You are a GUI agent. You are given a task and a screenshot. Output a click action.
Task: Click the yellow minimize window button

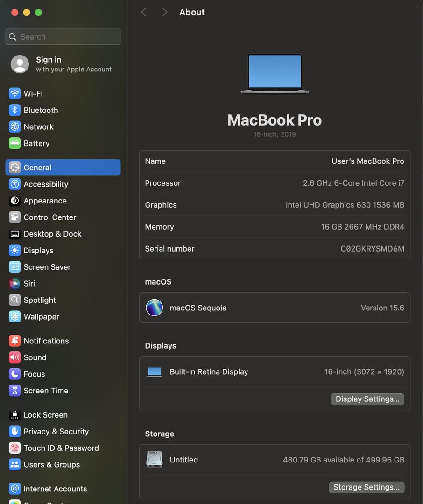click(x=26, y=12)
